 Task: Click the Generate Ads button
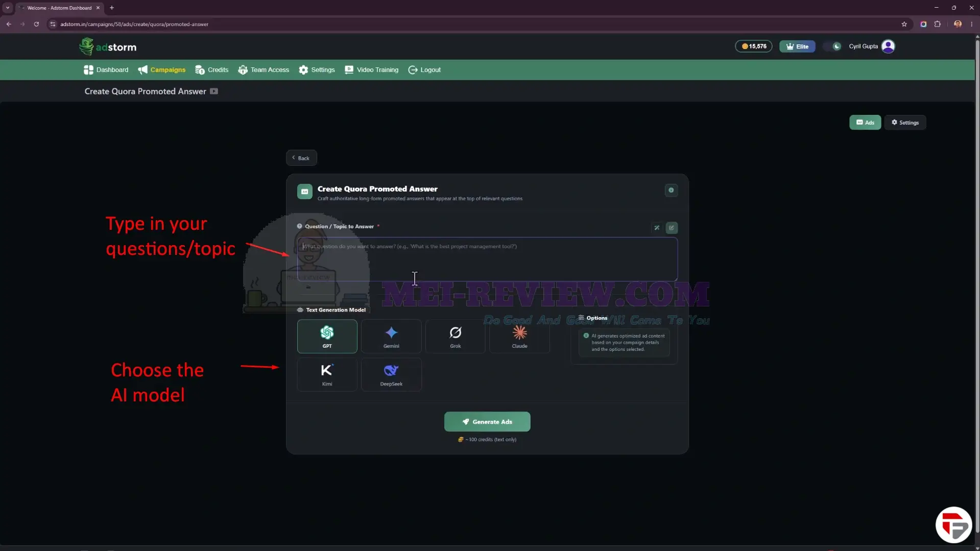tap(487, 422)
